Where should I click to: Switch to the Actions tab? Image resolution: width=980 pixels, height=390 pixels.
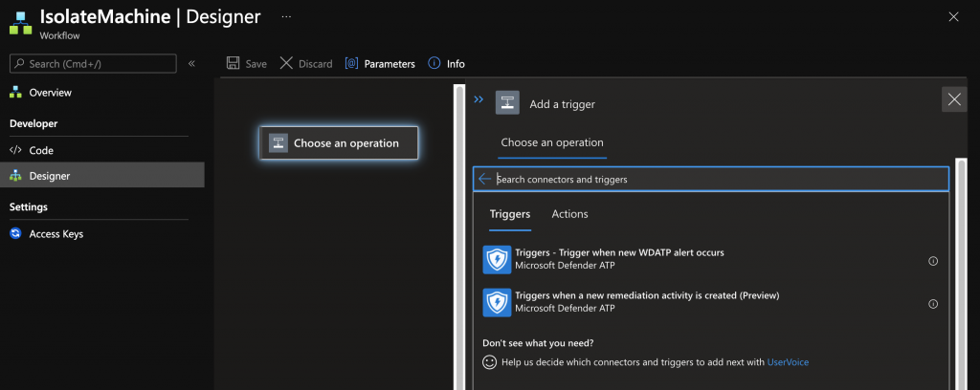coord(569,214)
